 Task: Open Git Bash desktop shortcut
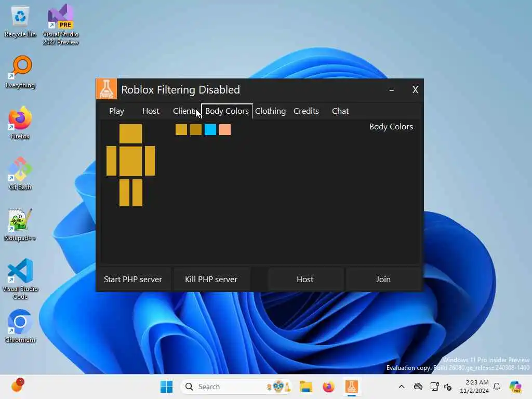point(20,174)
